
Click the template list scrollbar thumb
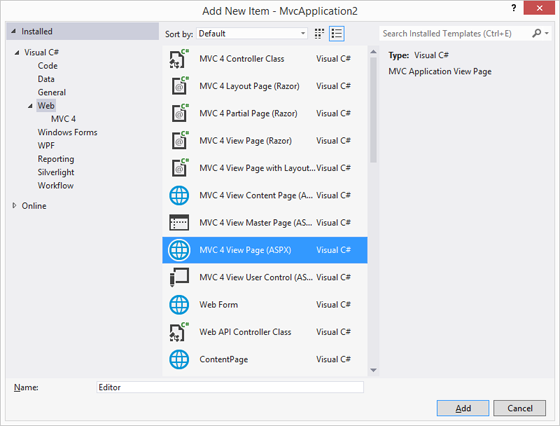[x=373, y=110]
